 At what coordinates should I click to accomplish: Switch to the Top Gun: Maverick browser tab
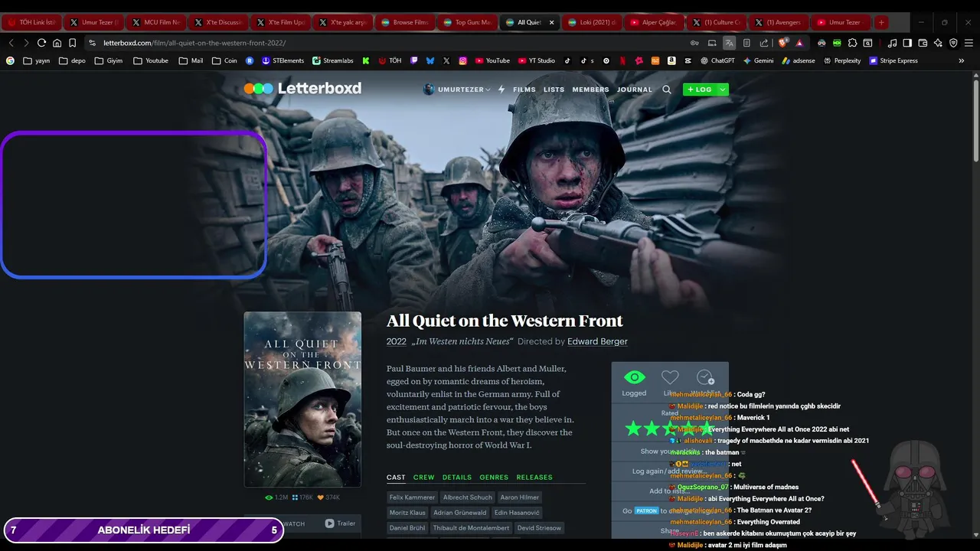pos(468,22)
